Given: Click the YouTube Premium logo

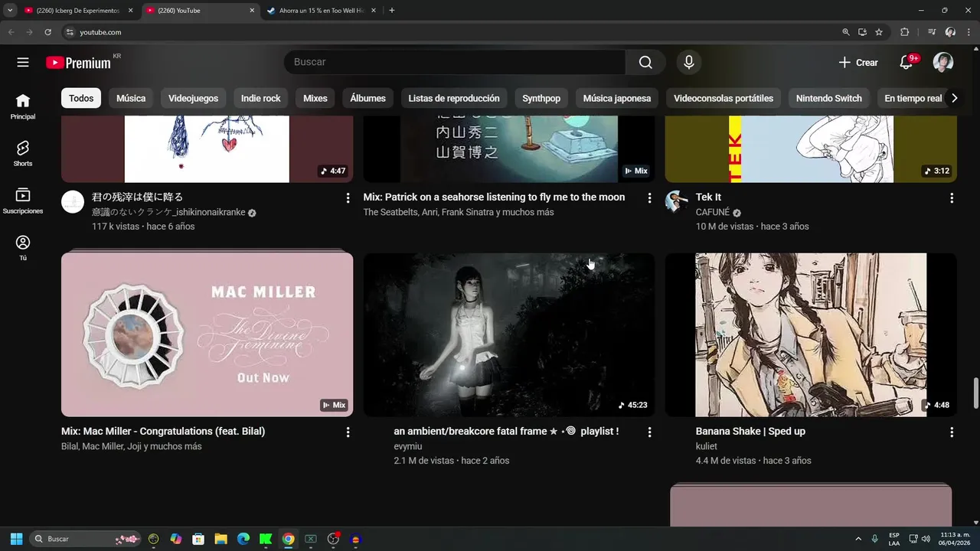Looking at the screenshot, I should tap(78, 63).
